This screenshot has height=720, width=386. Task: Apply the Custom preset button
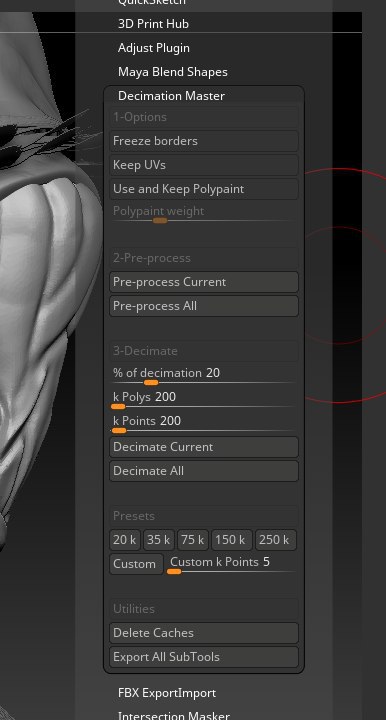click(x=136, y=564)
